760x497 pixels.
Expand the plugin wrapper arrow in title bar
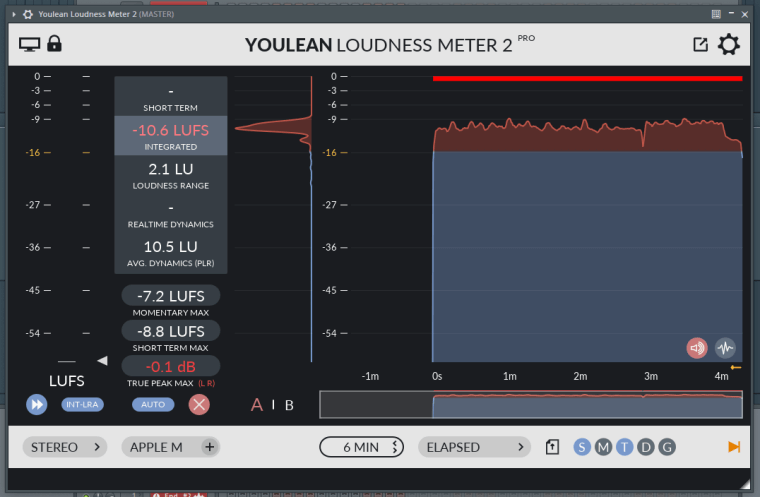click(14, 14)
